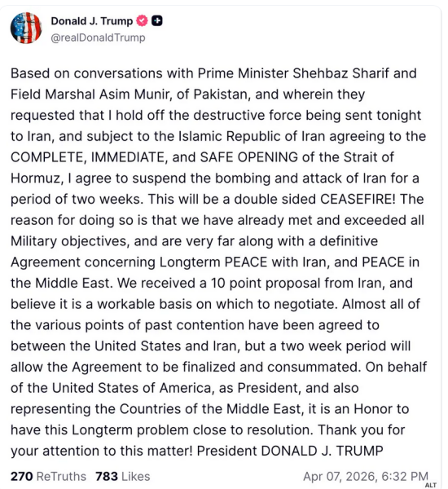Open the @realDonaldTrump handle link
The height and width of the screenshot is (489, 448).
(98, 37)
